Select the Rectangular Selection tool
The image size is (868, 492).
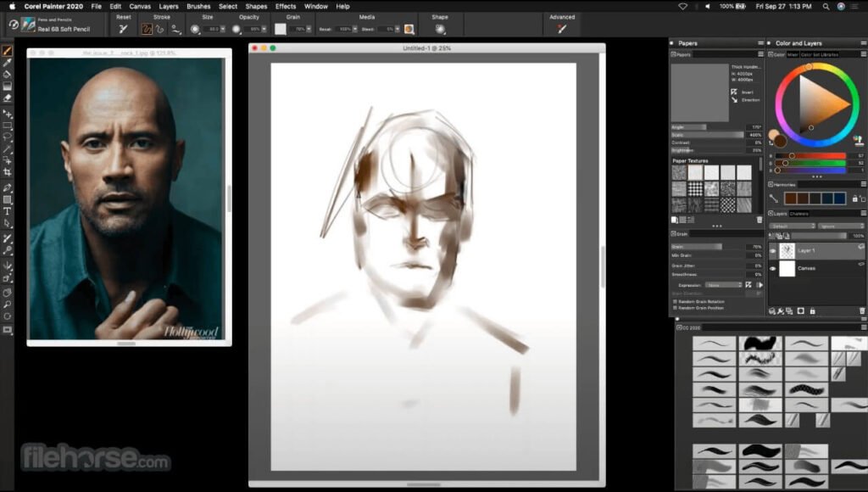point(7,126)
